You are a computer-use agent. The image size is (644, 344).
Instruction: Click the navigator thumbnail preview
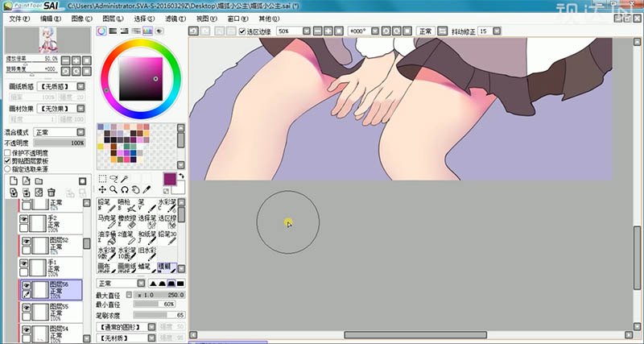48,40
